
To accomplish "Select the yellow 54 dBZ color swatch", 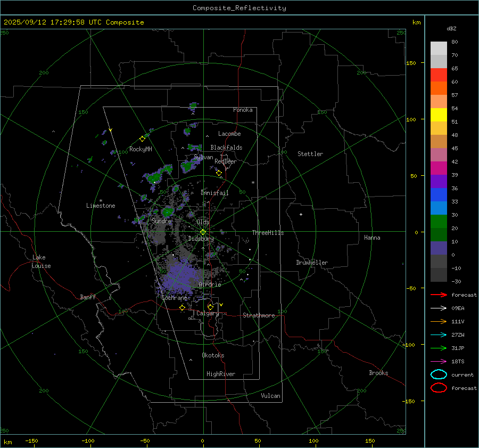I will (439, 115).
